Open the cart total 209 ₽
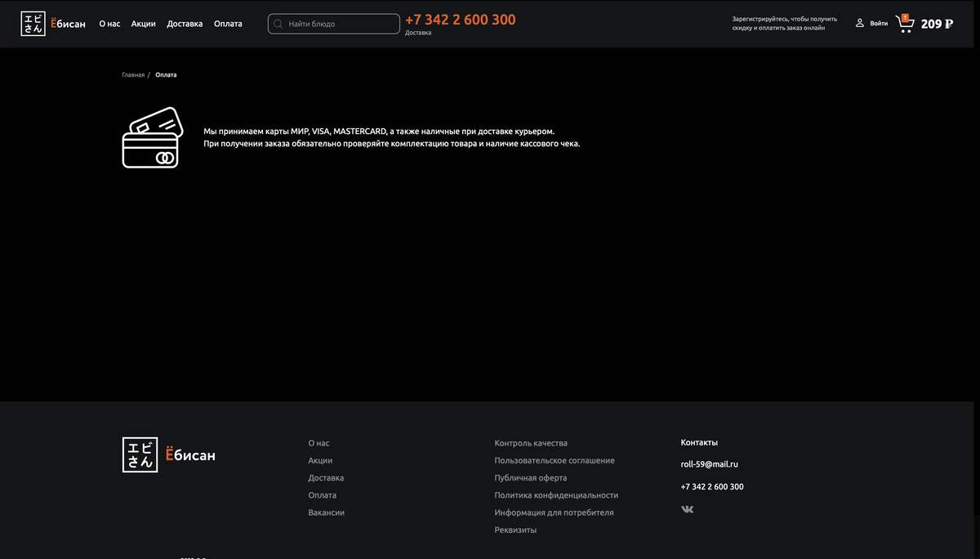The height and width of the screenshot is (559, 980). 937,24
